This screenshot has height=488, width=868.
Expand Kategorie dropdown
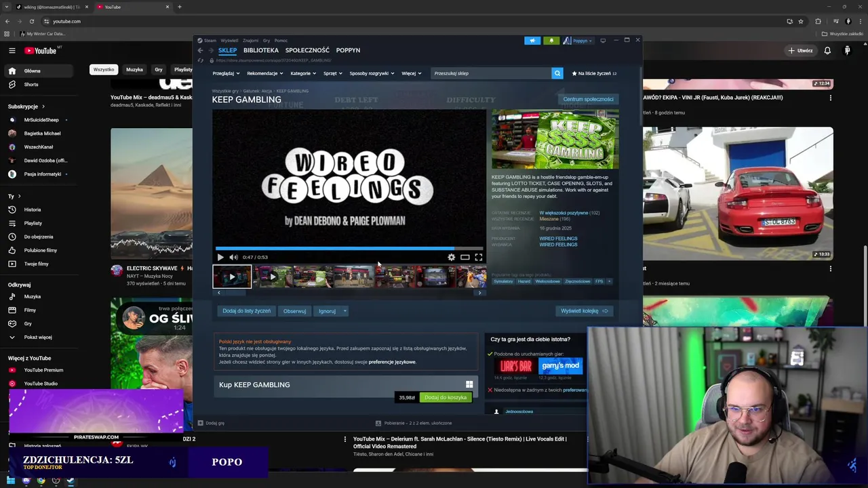(303, 73)
